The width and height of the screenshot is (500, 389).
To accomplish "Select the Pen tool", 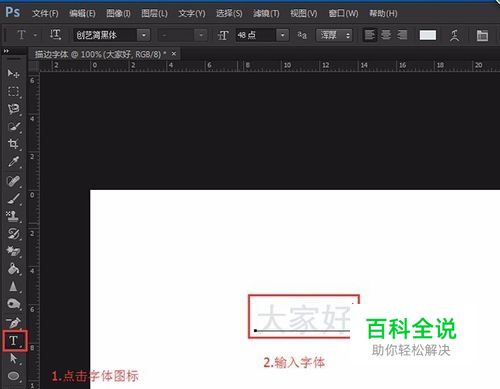I will point(13,322).
